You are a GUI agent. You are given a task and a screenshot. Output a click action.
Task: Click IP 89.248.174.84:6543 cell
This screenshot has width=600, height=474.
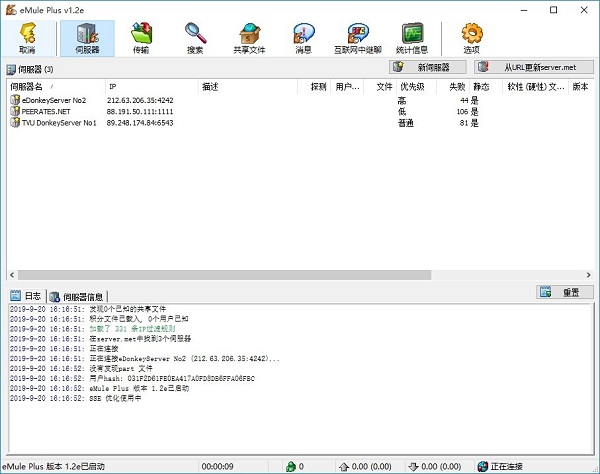tap(140, 123)
